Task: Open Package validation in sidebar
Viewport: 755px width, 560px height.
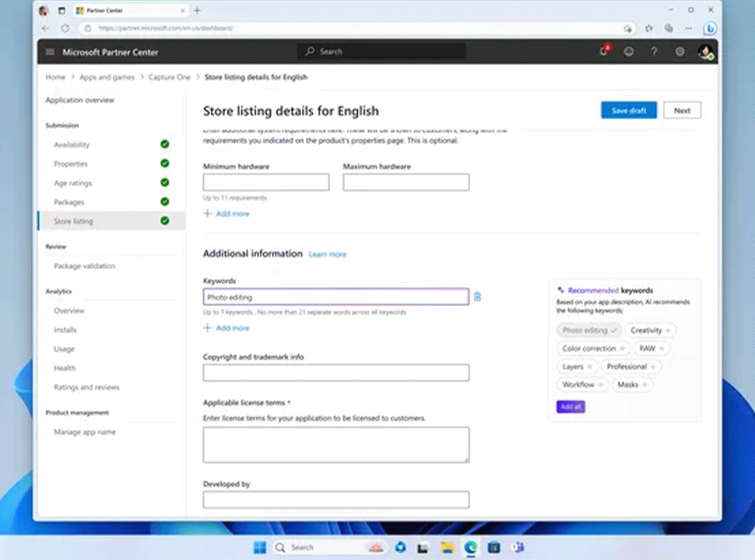Action: (x=85, y=266)
